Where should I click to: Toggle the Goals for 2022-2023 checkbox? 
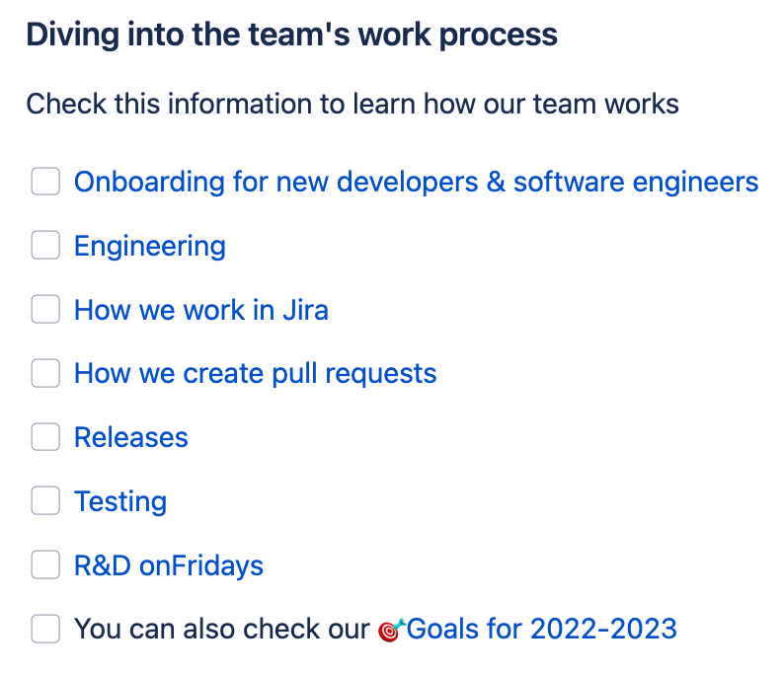(45, 629)
